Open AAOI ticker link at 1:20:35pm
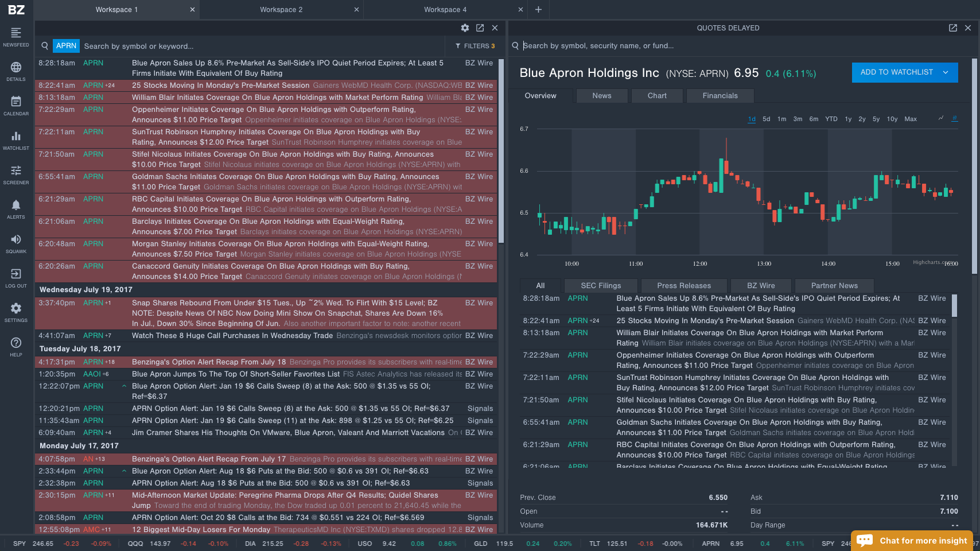The height and width of the screenshot is (551, 980). click(x=92, y=374)
